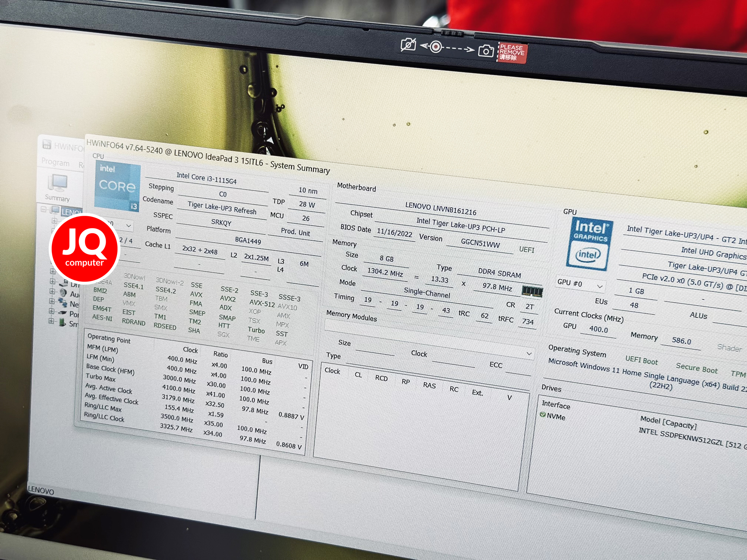The image size is (747, 560).
Task: Open the Program menu in the main HWiNFO window
Action: 55,162
